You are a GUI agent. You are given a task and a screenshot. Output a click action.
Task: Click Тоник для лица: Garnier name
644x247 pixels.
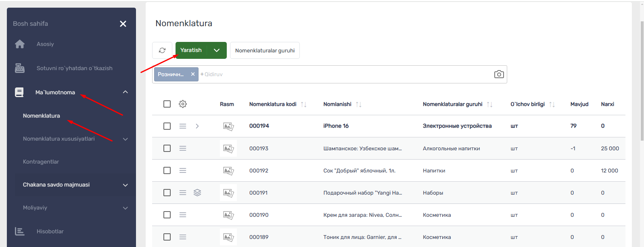(x=362, y=237)
